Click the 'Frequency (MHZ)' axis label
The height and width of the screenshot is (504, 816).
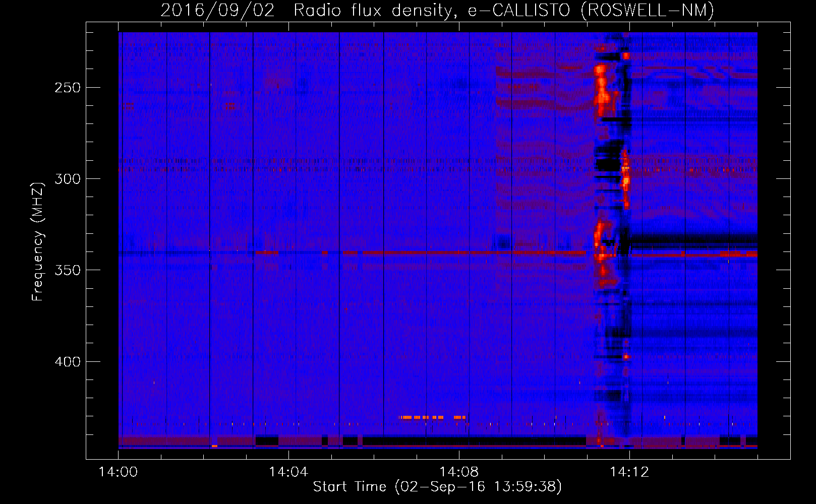pos(38,241)
